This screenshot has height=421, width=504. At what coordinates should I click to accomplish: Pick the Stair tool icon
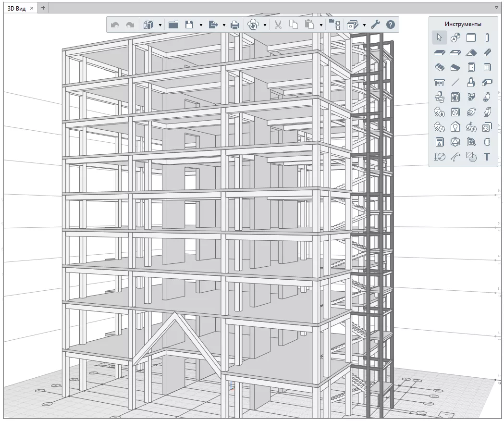pyautogui.click(x=440, y=68)
